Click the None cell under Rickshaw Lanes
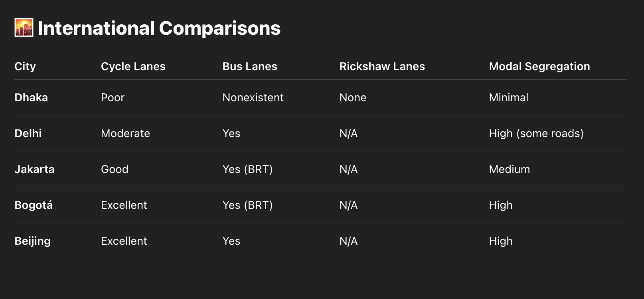This screenshot has width=644, height=299. tap(353, 97)
